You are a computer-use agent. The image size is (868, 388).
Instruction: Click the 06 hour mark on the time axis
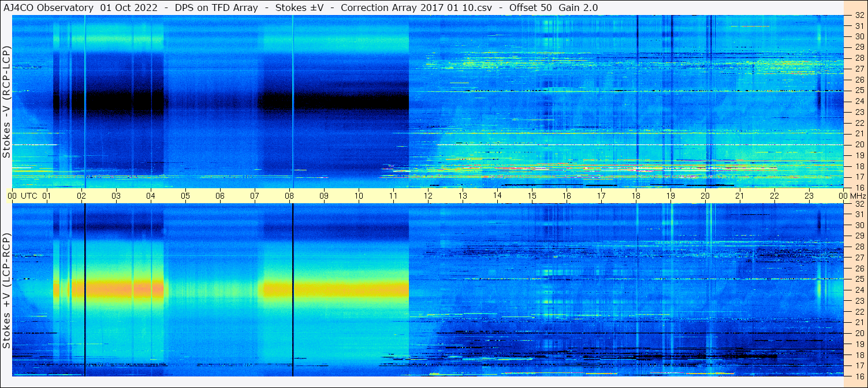point(220,196)
